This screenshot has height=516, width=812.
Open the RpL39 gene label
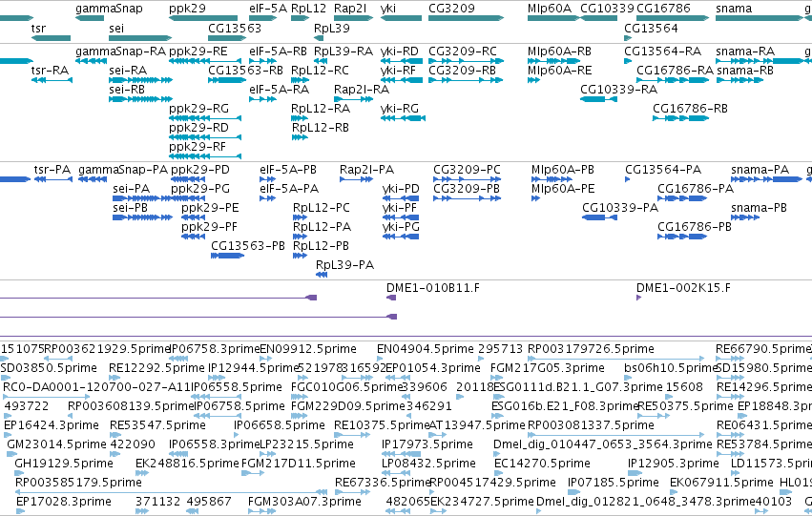[x=331, y=29]
